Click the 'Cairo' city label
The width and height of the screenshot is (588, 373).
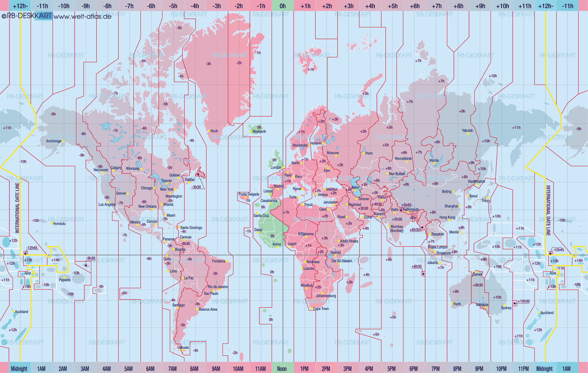(x=323, y=209)
